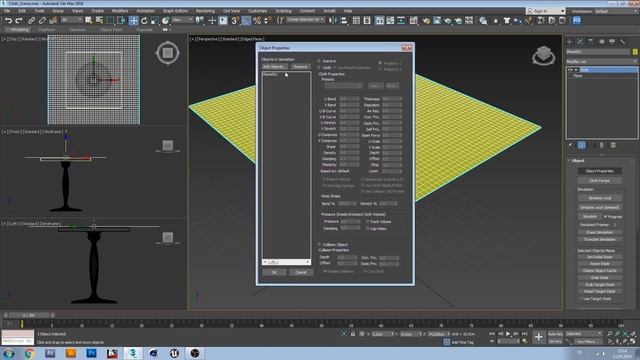Screen dimensions: 640x360
Task: Activate the Select and Move tool
Action: point(133,20)
